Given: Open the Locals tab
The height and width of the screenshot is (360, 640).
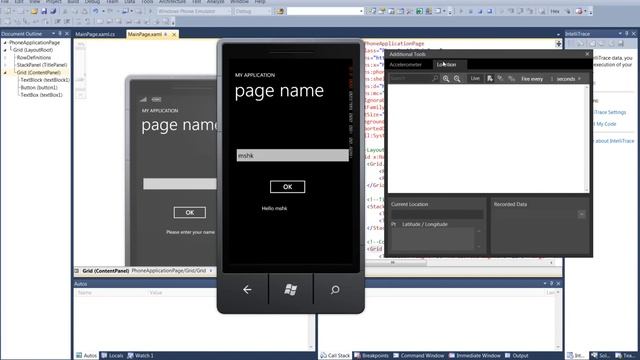Looking at the screenshot, I should click(x=112, y=356).
